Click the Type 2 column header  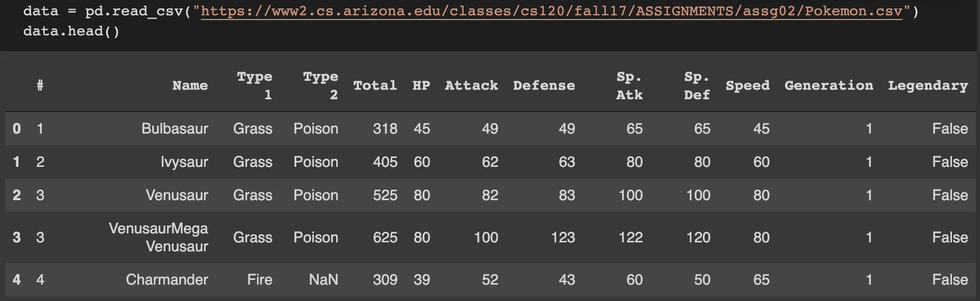[320, 86]
